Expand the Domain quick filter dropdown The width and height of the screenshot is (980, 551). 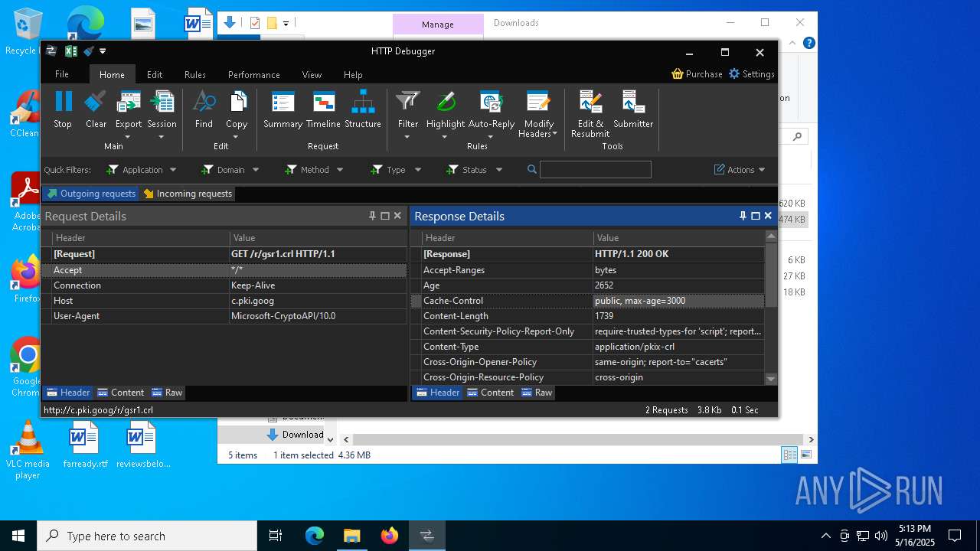(256, 170)
